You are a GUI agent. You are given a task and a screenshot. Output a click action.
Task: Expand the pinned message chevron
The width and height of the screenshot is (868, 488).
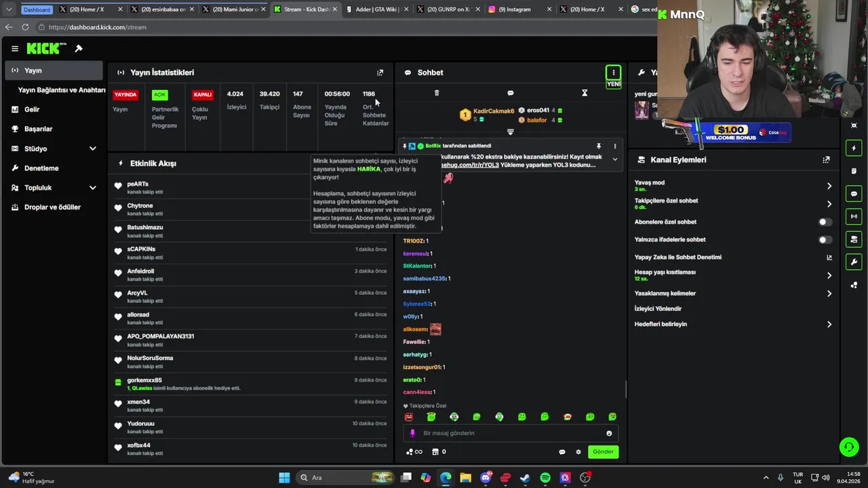pyautogui.click(x=615, y=160)
